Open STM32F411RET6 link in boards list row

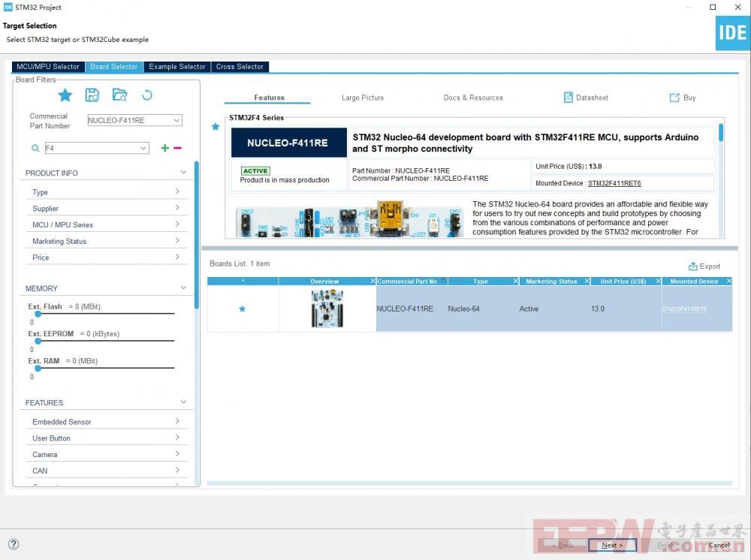(684, 309)
